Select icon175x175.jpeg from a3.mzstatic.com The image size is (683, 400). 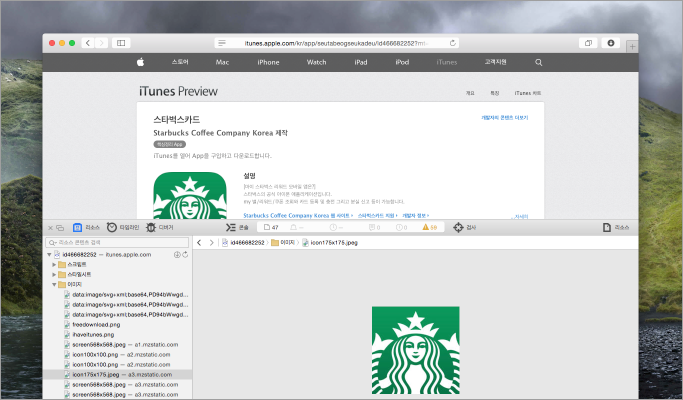coord(118,375)
